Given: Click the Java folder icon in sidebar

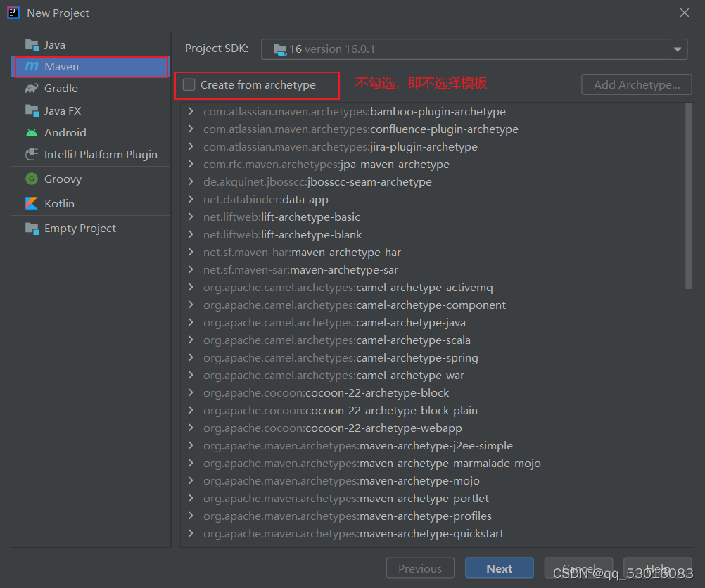Looking at the screenshot, I should (x=32, y=45).
